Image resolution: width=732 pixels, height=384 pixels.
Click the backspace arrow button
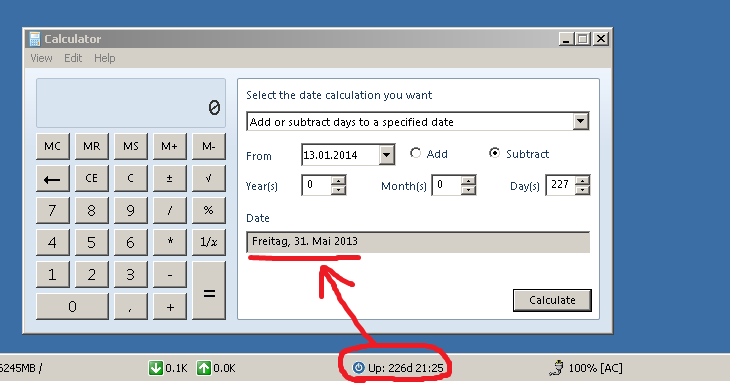pos(53,179)
